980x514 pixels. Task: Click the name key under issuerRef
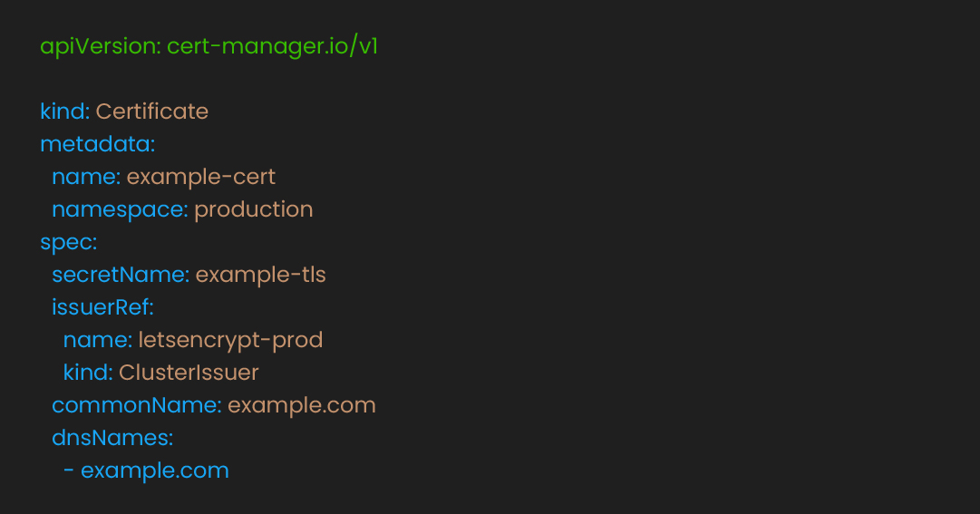click(x=98, y=340)
